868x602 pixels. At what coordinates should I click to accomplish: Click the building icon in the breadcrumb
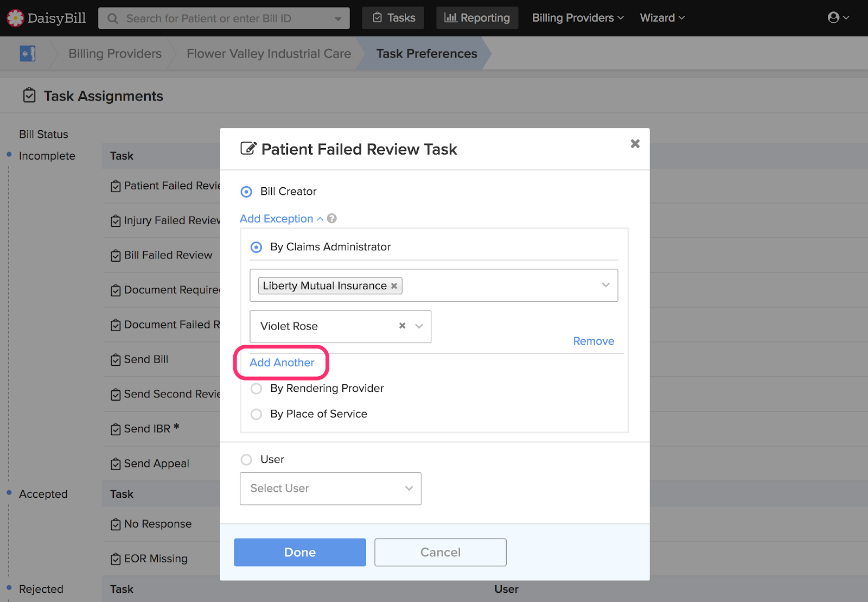point(27,53)
